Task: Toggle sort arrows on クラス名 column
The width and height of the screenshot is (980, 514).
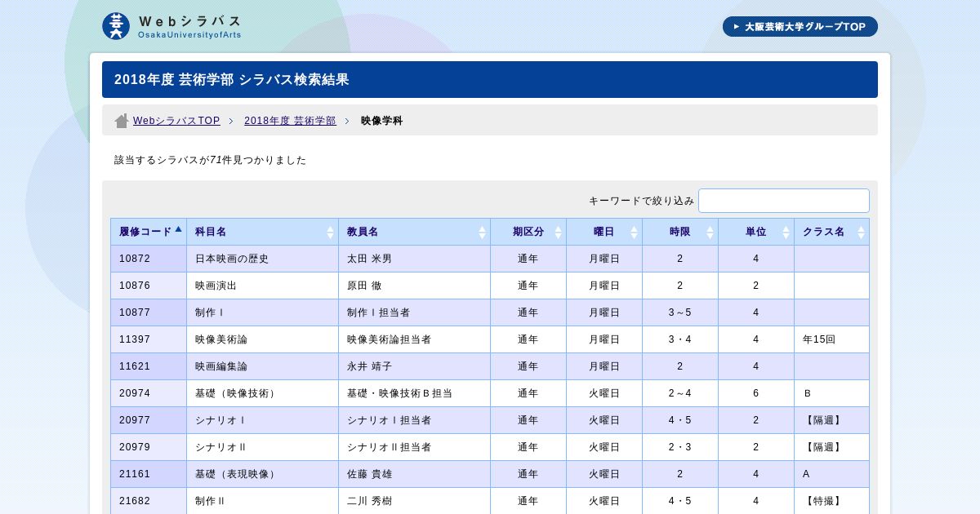Action: coord(861,233)
